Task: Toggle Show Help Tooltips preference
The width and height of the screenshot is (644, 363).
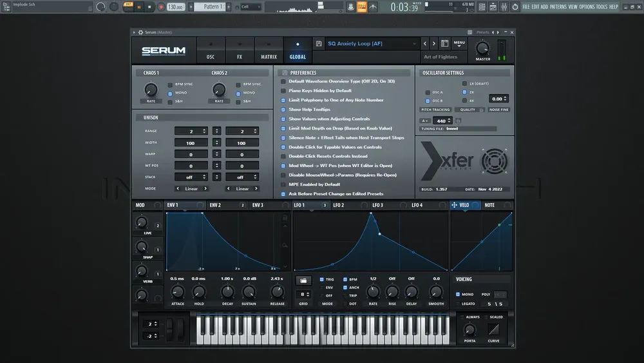Action: tap(283, 110)
